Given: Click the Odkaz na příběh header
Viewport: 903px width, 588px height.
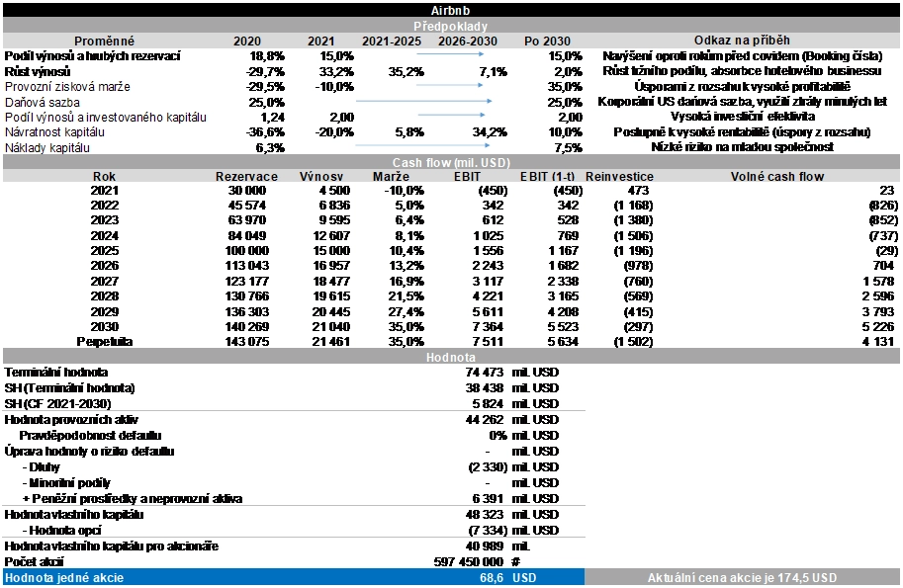Looking at the screenshot, I should click(742, 41).
